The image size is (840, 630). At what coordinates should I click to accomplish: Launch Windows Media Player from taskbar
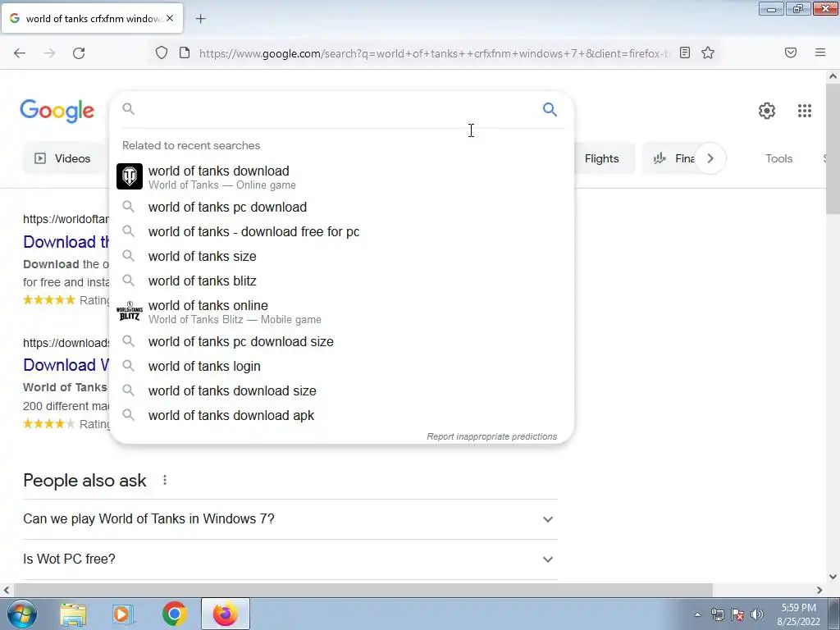coord(123,614)
